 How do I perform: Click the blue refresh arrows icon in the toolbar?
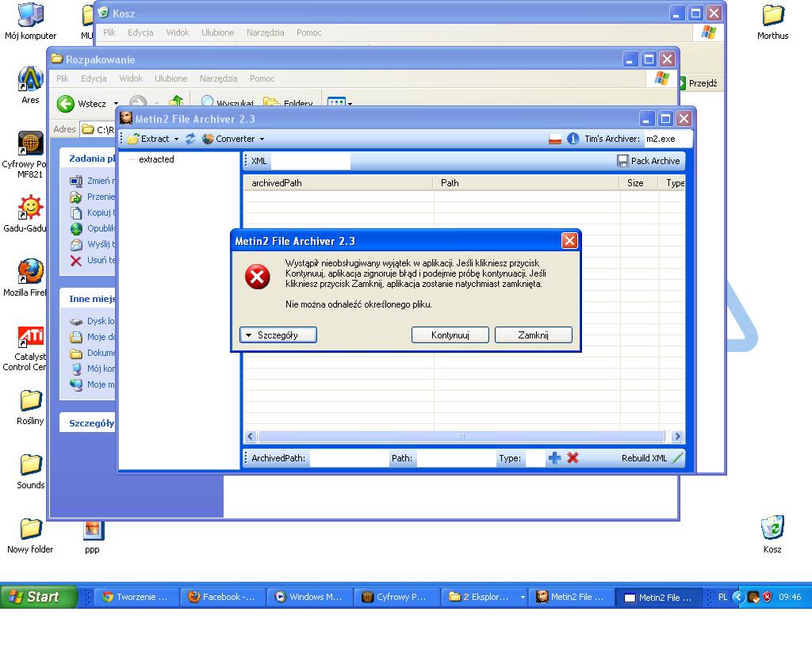point(190,139)
